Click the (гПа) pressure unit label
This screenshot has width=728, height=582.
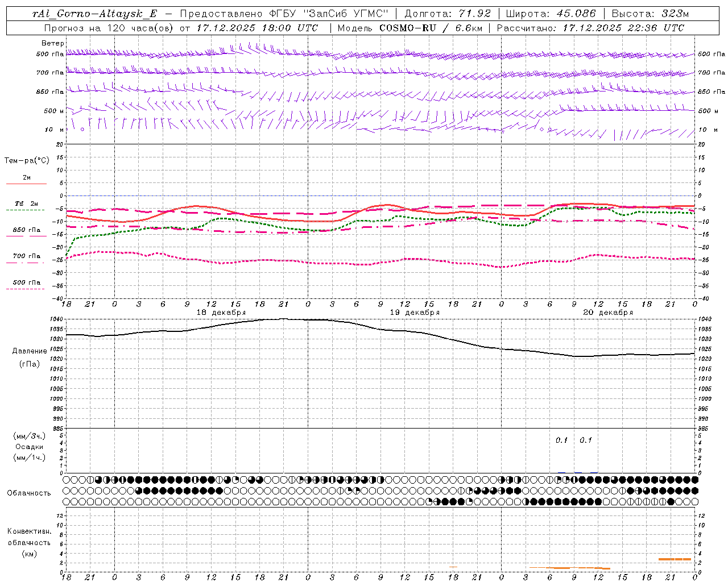pyautogui.click(x=30, y=364)
